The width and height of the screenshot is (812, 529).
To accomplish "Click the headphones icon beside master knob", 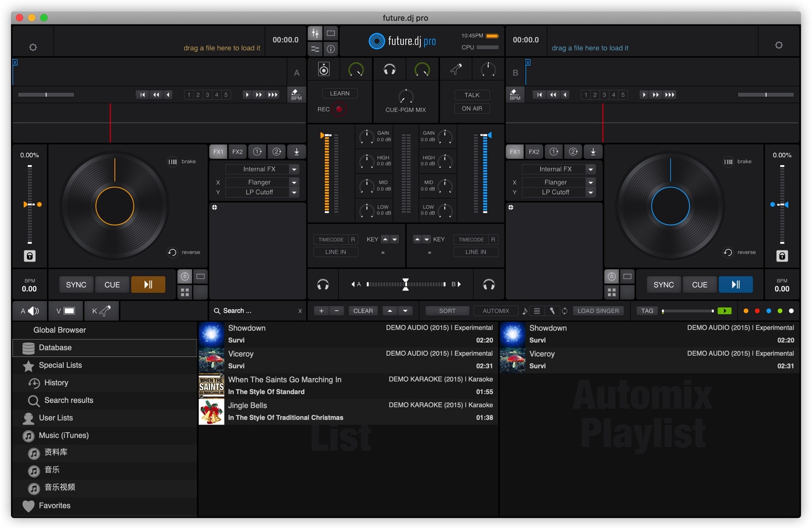I will (389, 69).
